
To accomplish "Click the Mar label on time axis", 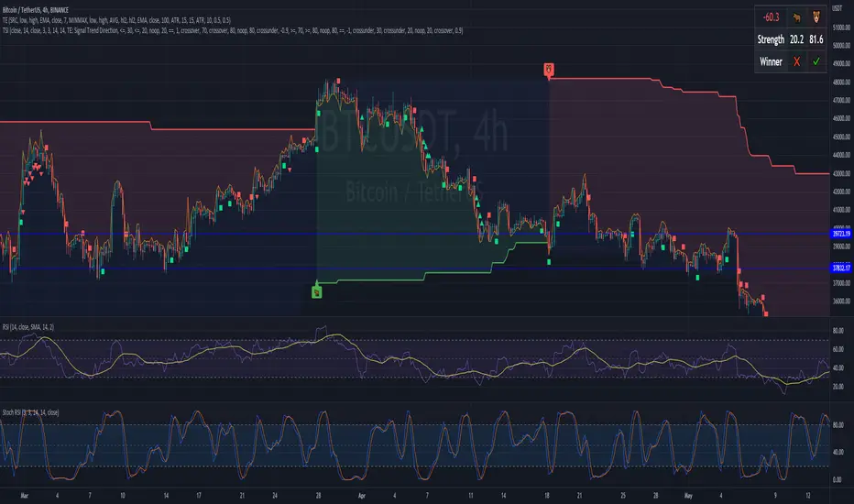I will (x=24, y=496).
